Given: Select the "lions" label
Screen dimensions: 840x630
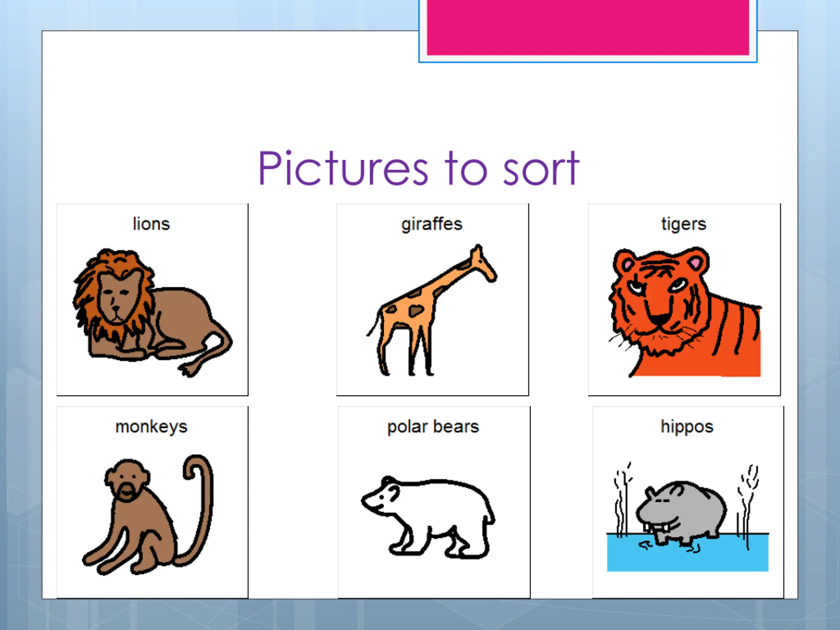Looking at the screenshot, I should [x=151, y=224].
